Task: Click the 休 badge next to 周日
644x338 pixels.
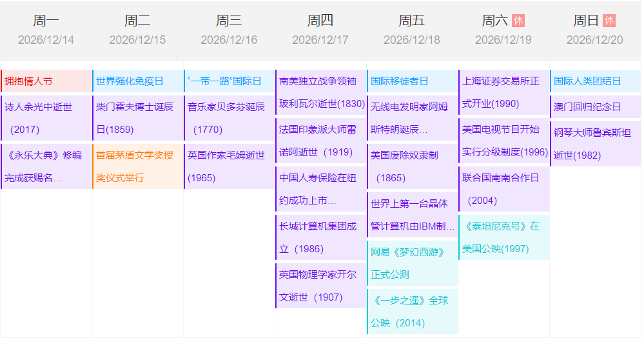Action: pyautogui.click(x=609, y=21)
